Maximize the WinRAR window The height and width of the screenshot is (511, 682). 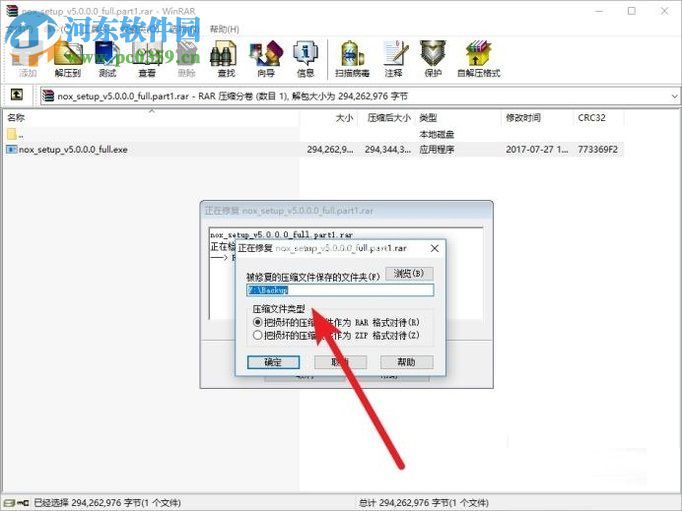(632, 11)
